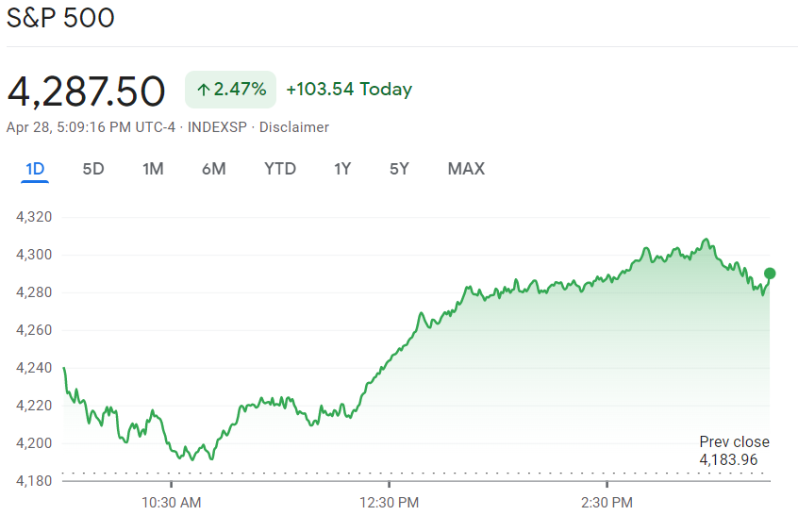Show the MAX time range chart

pos(466,169)
